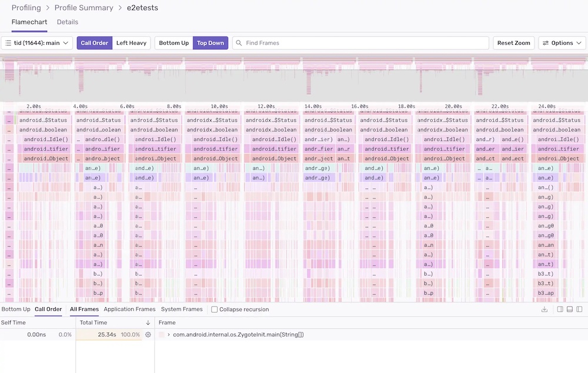Switch to the Details tab
Screen dimensions: 588x373
pyautogui.click(x=67, y=22)
